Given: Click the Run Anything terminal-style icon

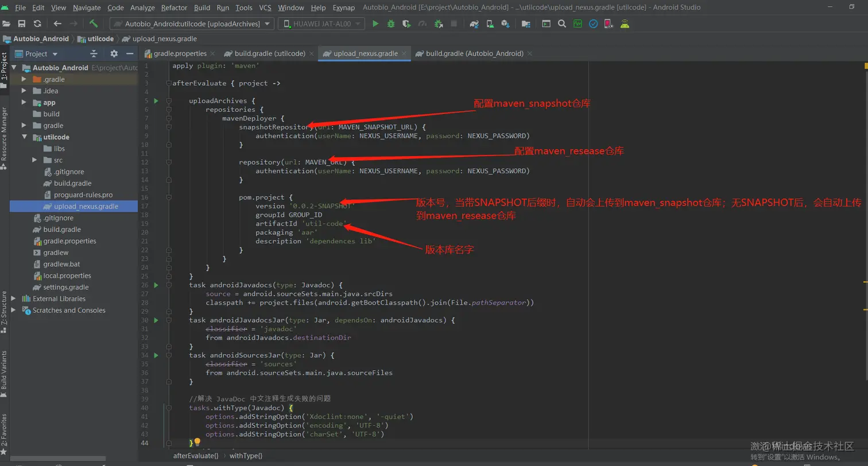Looking at the screenshot, I should coord(546,24).
